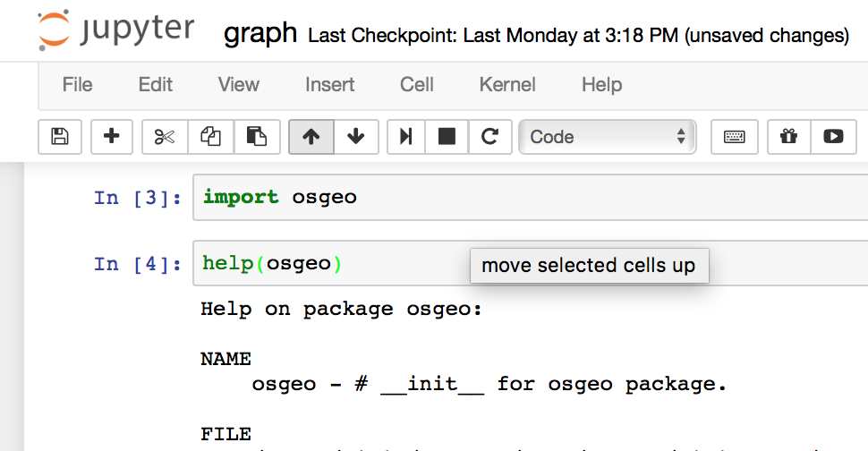Screen dimensions: 868x451
Task: Open the Kernel menu
Action: click(x=507, y=85)
